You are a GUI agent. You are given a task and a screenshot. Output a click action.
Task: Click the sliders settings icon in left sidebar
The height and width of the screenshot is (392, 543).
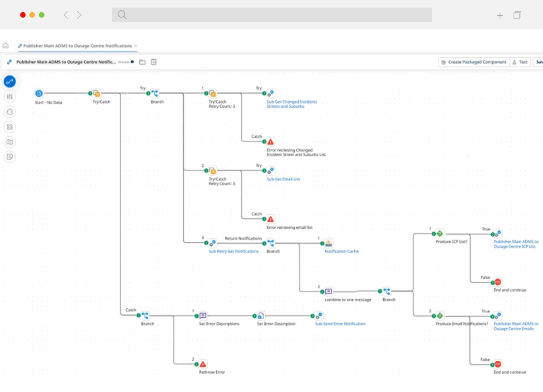click(10, 96)
